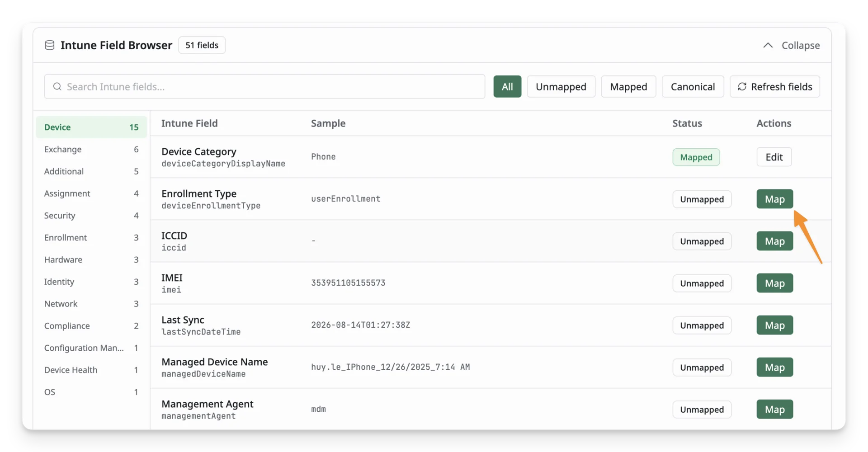Open the Enrollment category
Screen dimensions: 868x452
point(91,237)
